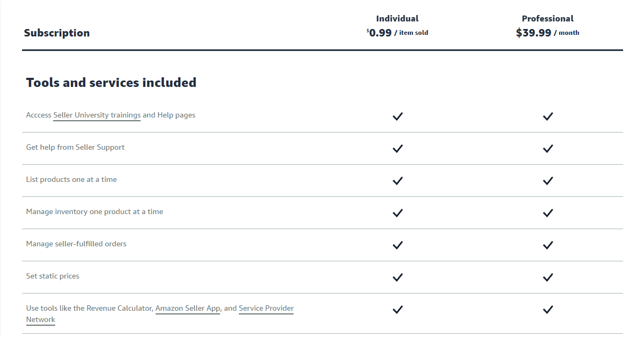The image size is (644, 337).
Task: Open the Seller University trainings link
Action: tap(97, 115)
